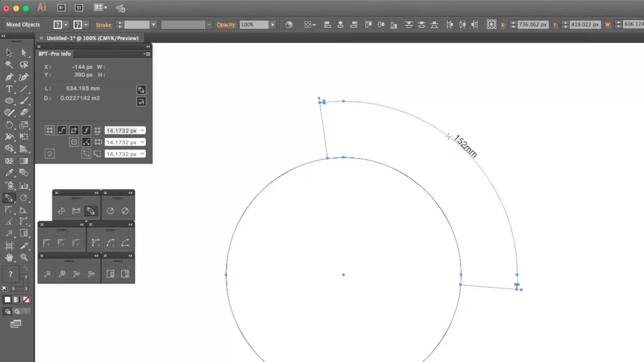The height and width of the screenshot is (362, 644).
Task: Open the stroke weight dropdown
Action: click(153, 25)
